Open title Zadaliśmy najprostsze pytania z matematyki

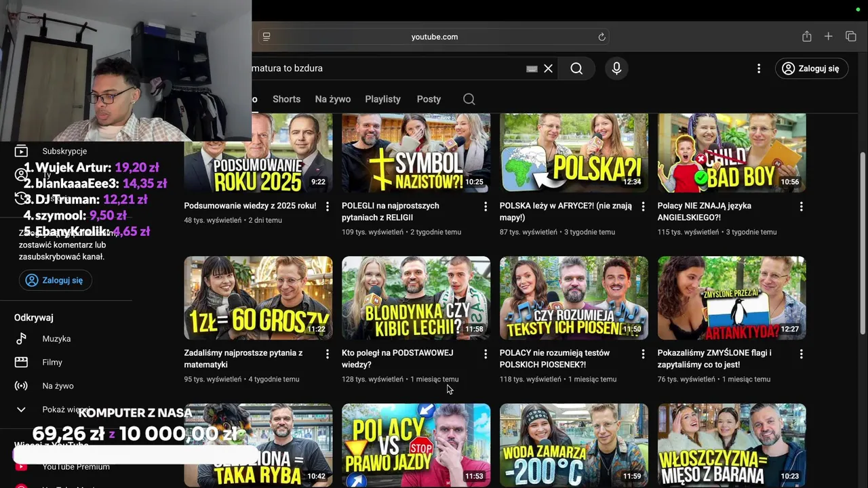(x=243, y=359)
